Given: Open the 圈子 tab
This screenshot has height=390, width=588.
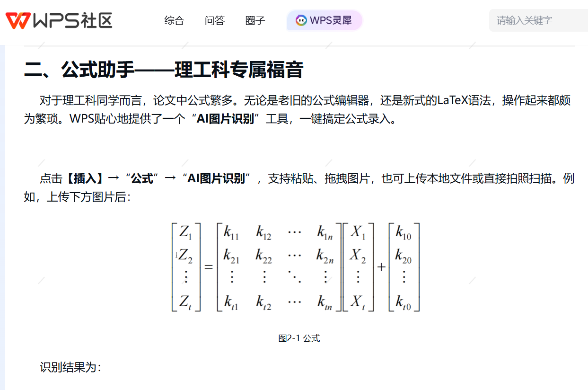Looking at the screenshot, I should 255,20.
